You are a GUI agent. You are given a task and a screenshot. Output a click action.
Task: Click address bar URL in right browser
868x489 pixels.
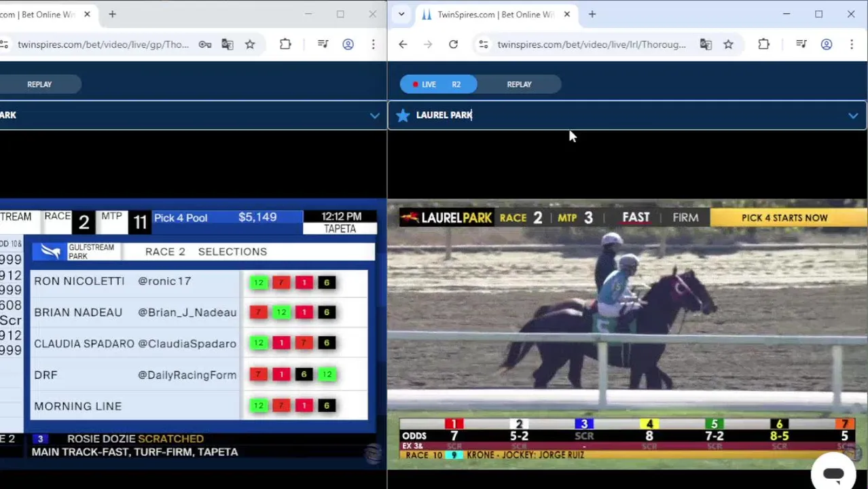pyautogui.click(x=591, y=44)
